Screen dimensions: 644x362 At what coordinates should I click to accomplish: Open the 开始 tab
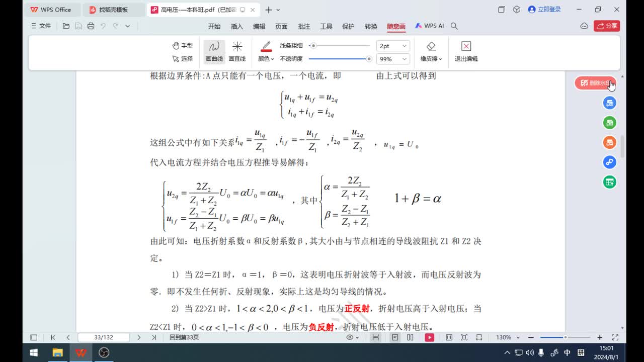tap(214, 26)
